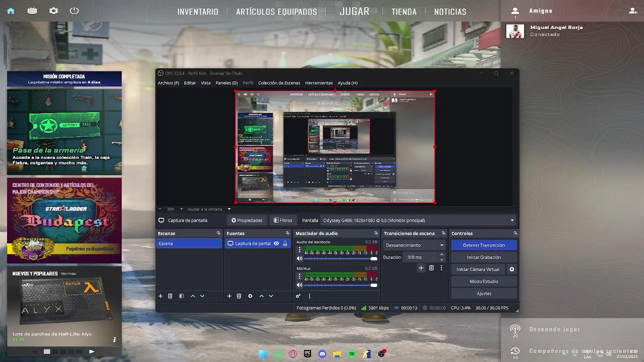Open source properties gear in Fuentes panel
Screen dimensions: 644x362
coord(250,296)
